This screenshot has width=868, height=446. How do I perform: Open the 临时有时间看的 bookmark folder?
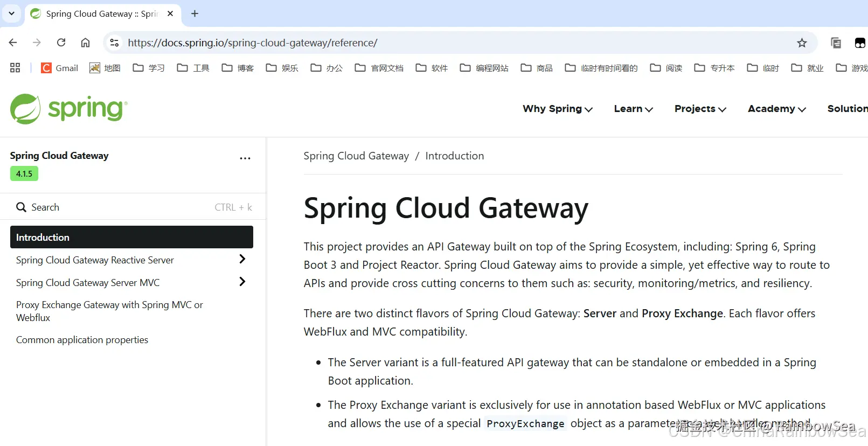pos(601,68)
